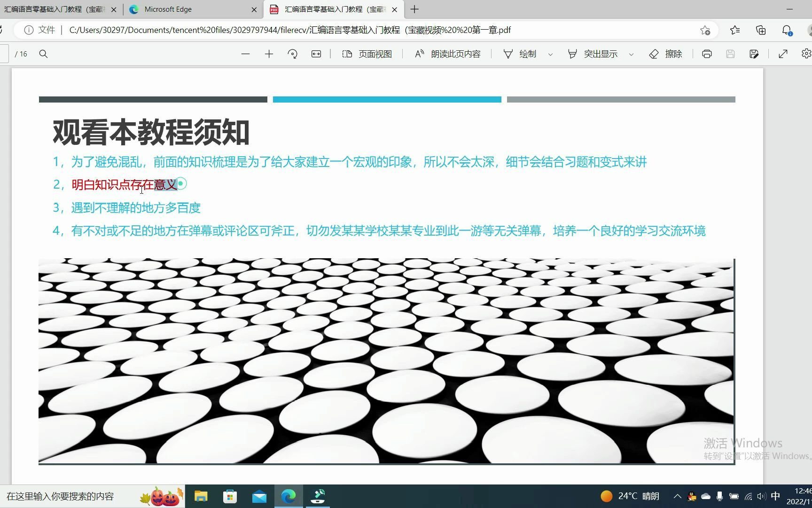812x508 pixels.
Task: Open File Explorer from taskbar
Action: (x=201, y=496)
